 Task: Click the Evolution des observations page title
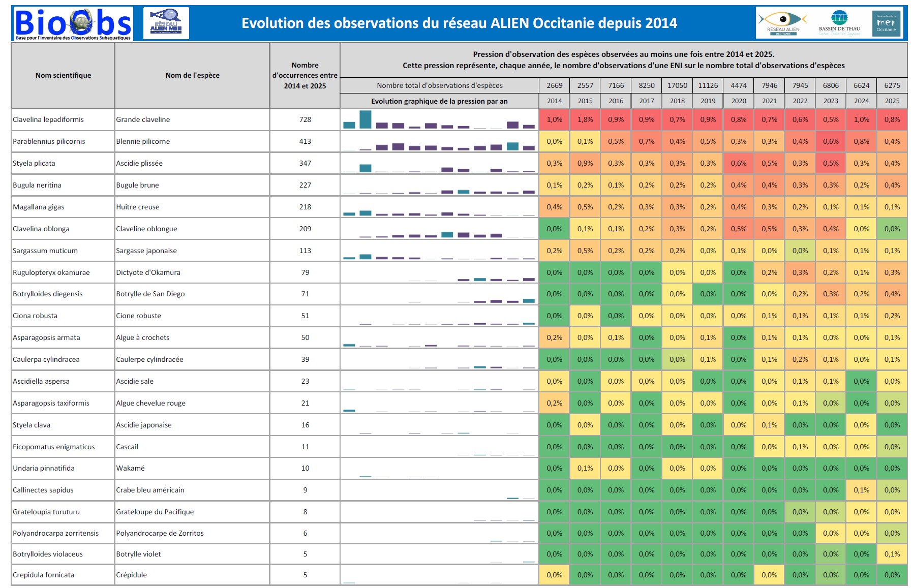[459, 23]
